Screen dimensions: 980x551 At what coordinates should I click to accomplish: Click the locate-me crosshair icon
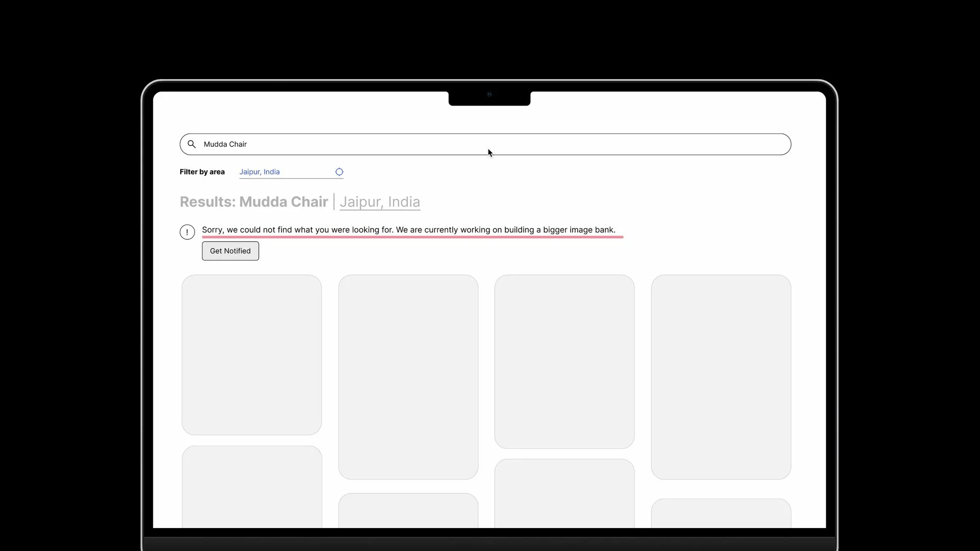click(339, 172)
